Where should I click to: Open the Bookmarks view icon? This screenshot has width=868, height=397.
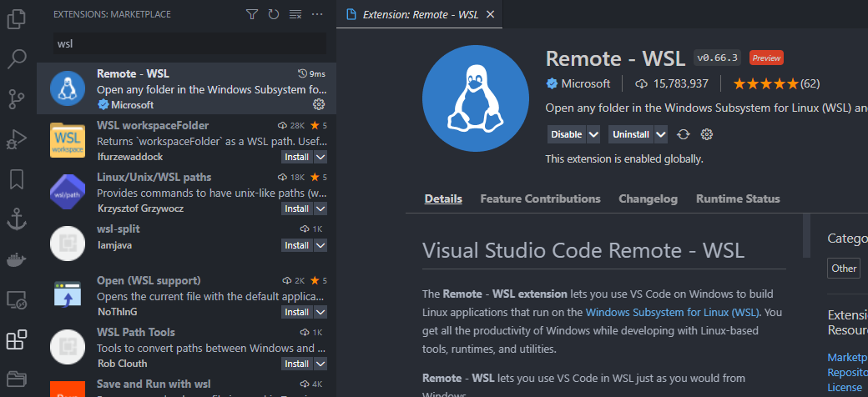(17, 179)
